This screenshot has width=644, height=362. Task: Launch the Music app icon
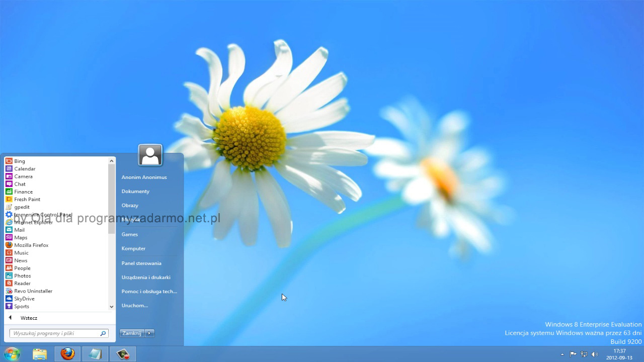coord(9,253)
